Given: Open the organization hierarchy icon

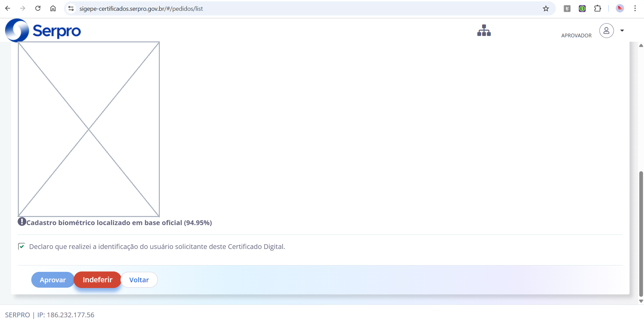Looking at the screenshot, I should (484, 30).
